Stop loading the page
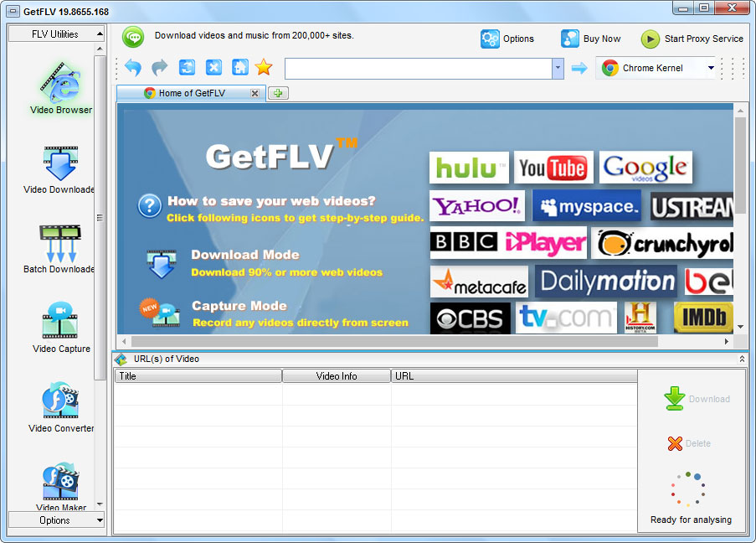The height and width of the screenshot is (543, 756). (x=213, y=68)
